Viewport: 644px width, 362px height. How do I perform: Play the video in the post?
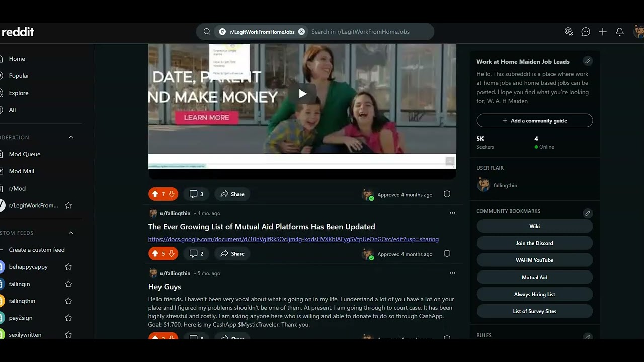pyautogui.click(x=302, y=94)
